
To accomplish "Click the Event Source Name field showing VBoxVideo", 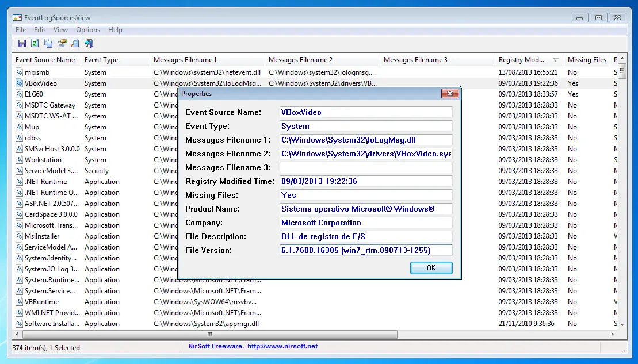I will 366,112.
